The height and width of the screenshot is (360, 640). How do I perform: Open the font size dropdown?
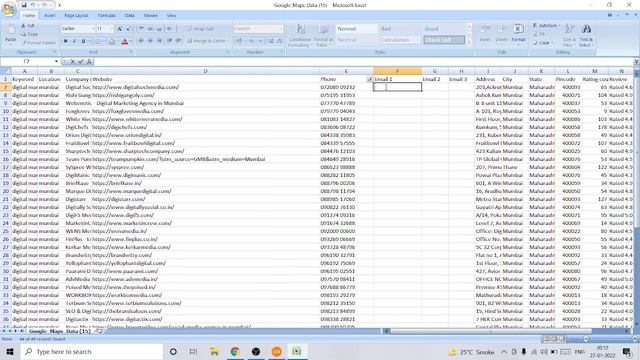pos(111,29)
